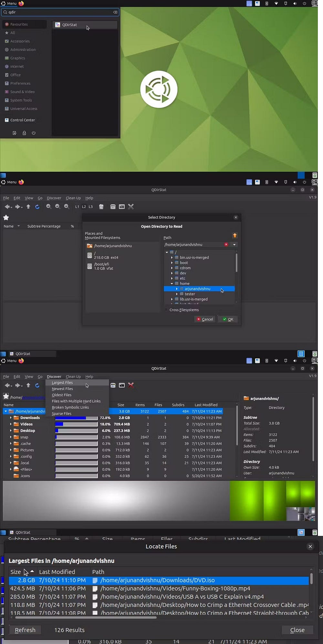The width and height of the screenshot is (323, 644).
Task: Choose Newest Files from Discover menu
Action: tap(77, 389)
